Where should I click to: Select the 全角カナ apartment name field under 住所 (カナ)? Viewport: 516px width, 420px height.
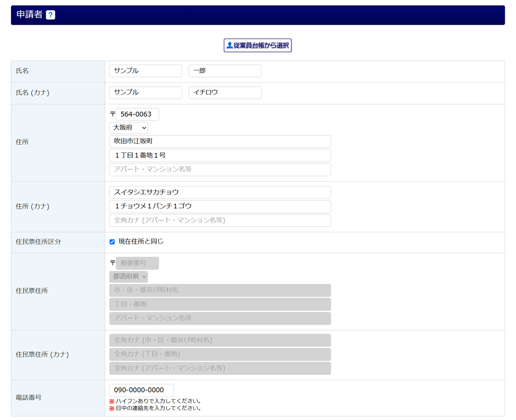point(220,220)
